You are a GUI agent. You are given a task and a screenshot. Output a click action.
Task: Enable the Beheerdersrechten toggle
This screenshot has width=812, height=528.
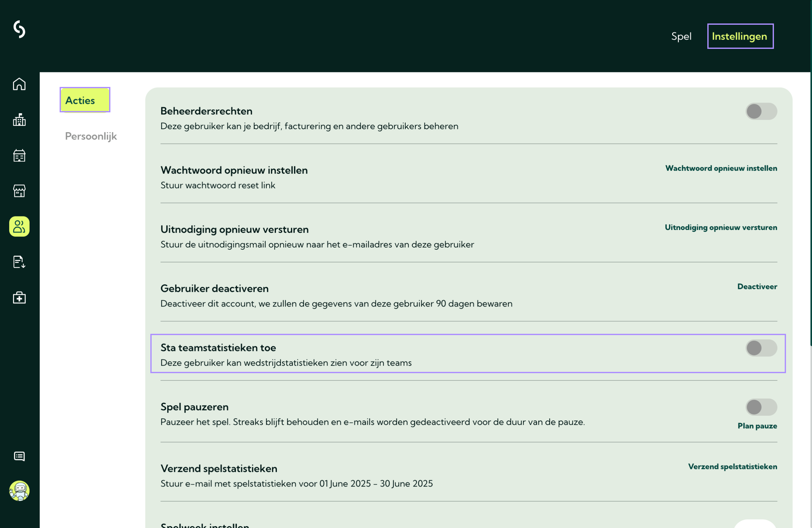761,111
